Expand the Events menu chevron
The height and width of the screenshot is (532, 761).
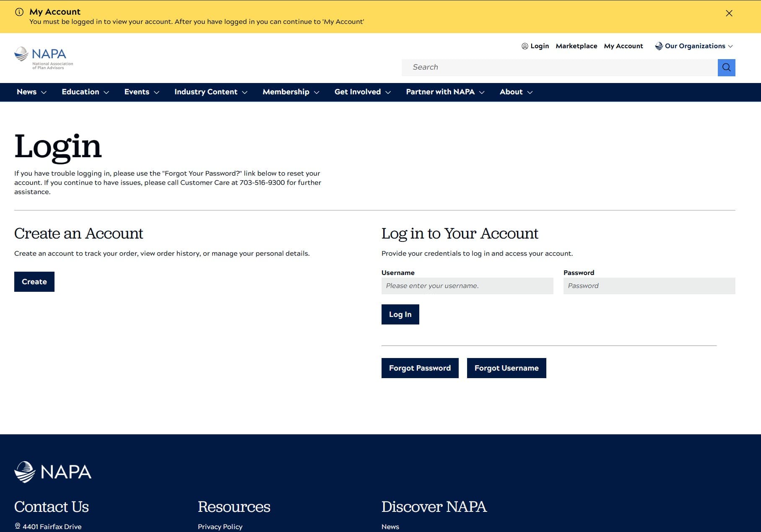(156, 92)
